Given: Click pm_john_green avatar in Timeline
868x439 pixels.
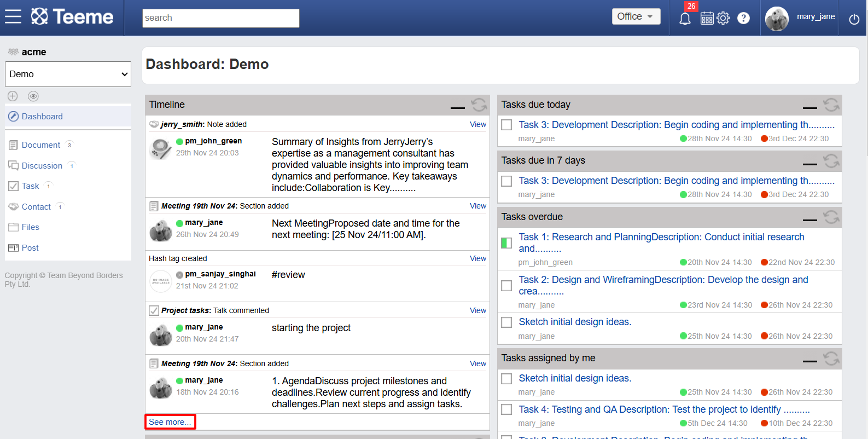Looking at the screenshot, I should [161, 148].
